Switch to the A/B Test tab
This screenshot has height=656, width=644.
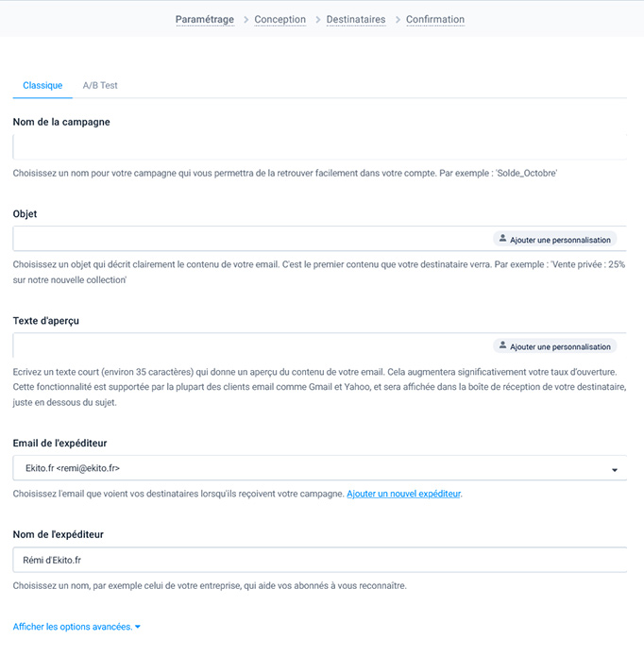[100, 86]
